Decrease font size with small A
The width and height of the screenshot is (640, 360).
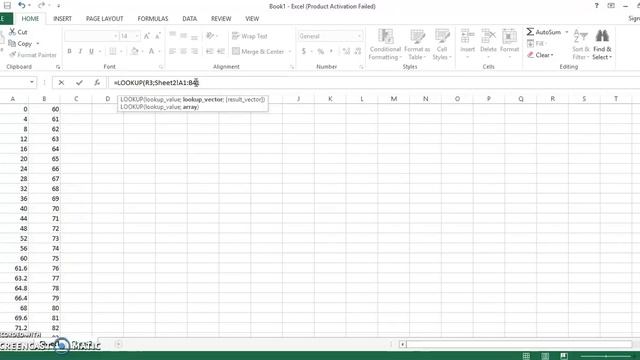pyautogui.click(x=158, y=36)
